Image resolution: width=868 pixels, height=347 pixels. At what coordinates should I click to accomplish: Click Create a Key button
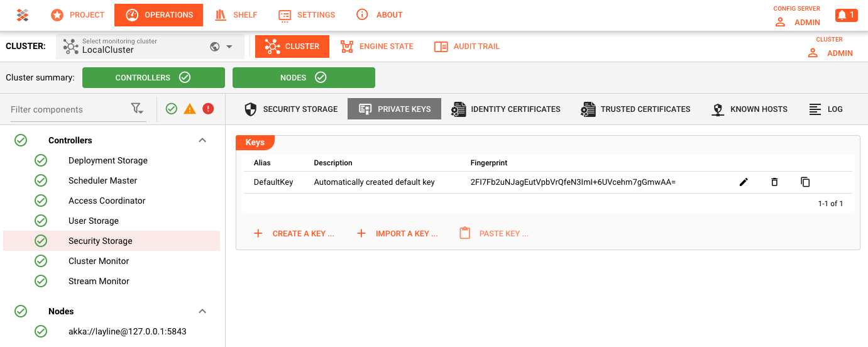tap(294, 233)
